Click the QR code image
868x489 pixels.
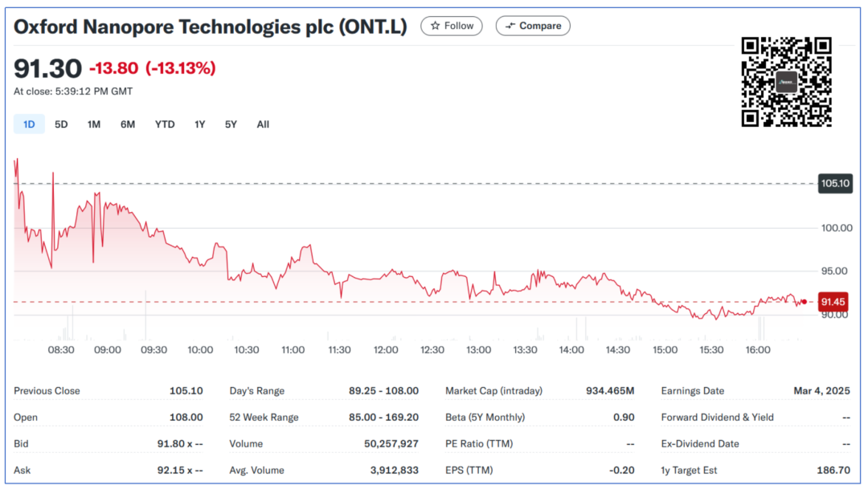click(x=786, y=82)
